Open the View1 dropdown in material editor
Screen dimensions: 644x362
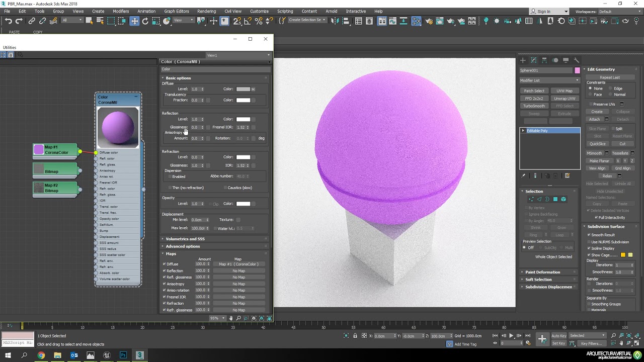click(x=238, y=55)
